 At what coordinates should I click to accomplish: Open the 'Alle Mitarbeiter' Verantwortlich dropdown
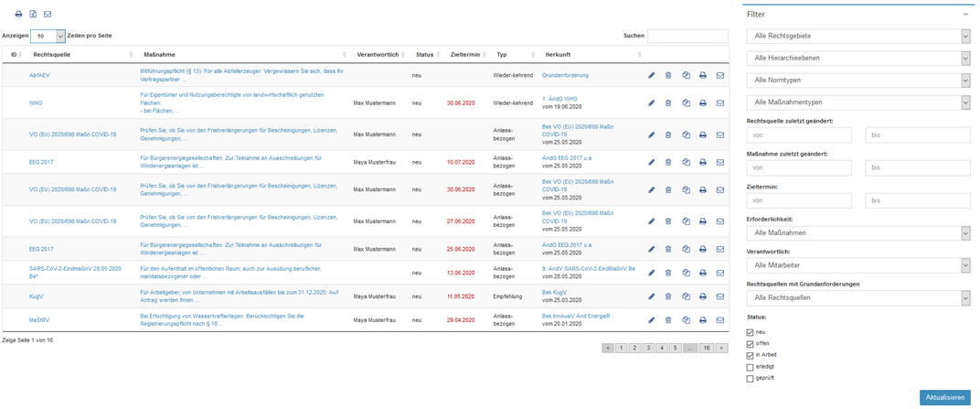[x=858, y=265]
